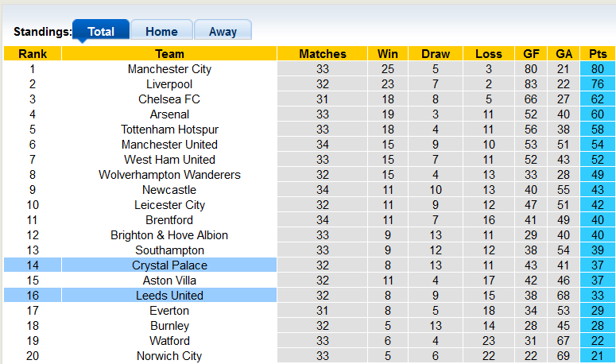
Task: Select Arsenal in the standings
Action: coord(169,114)
